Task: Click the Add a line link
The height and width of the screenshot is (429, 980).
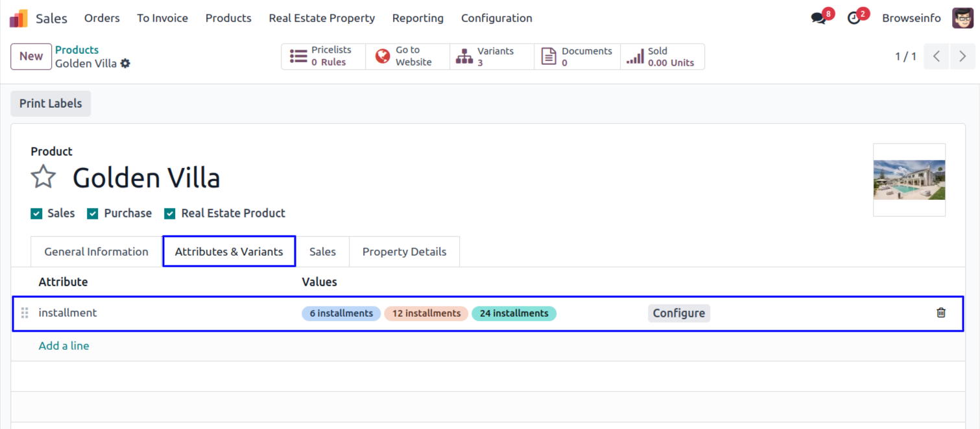Action: (x=64, y=346)
